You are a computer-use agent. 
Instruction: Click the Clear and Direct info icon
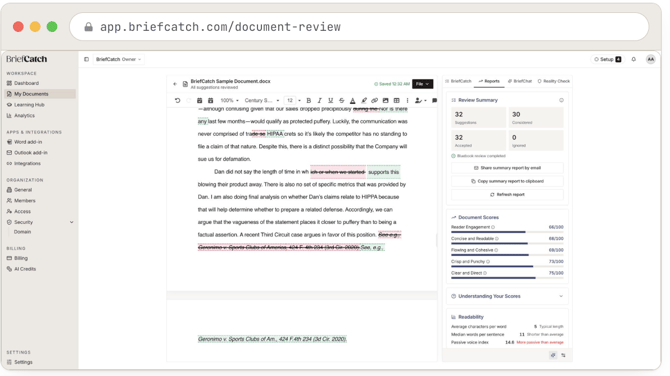click(485, 273)
